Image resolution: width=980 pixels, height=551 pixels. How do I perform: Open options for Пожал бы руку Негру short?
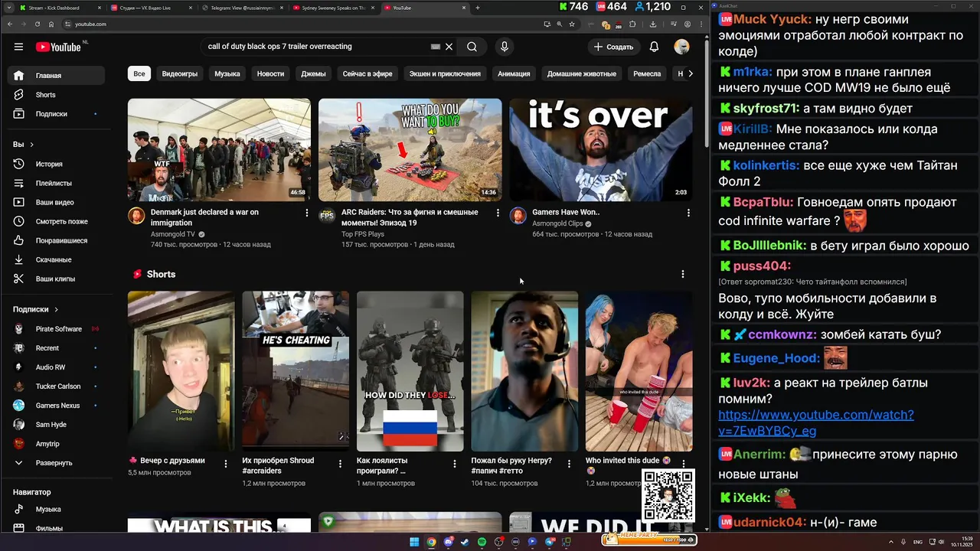(x=570, y=464)
